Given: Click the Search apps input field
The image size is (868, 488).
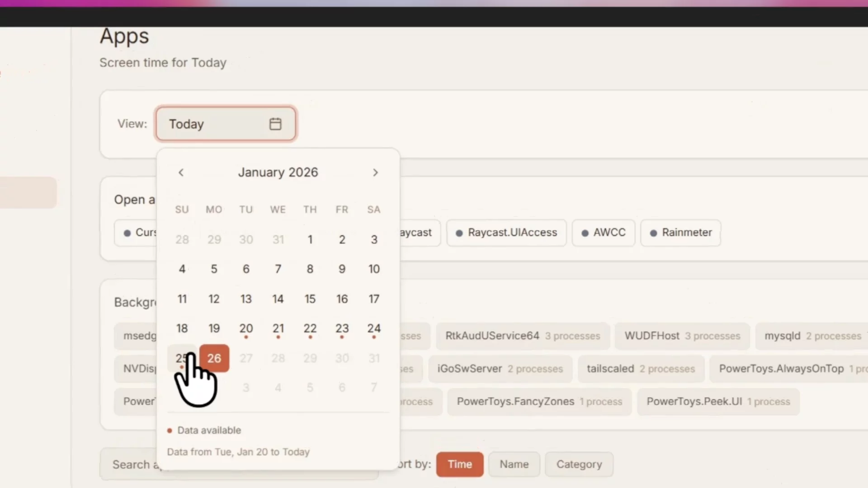Looking at the screenshot, I should point(131,465).
